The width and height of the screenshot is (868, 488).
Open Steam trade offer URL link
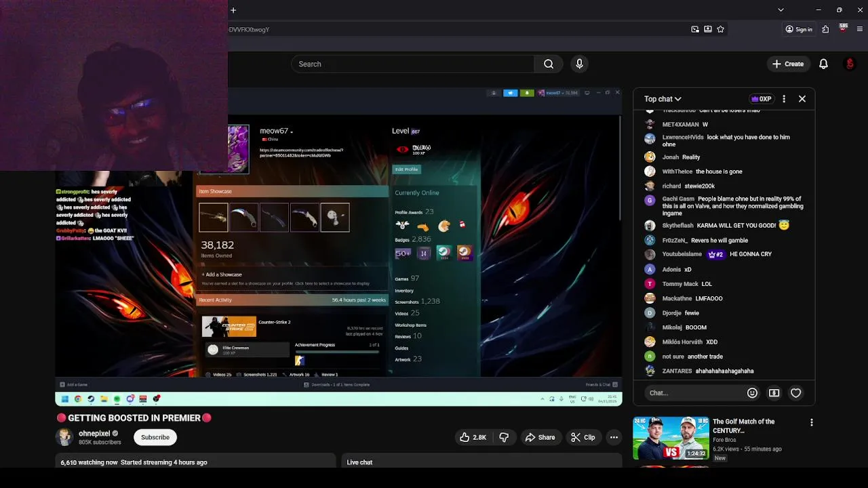(301, 152)
